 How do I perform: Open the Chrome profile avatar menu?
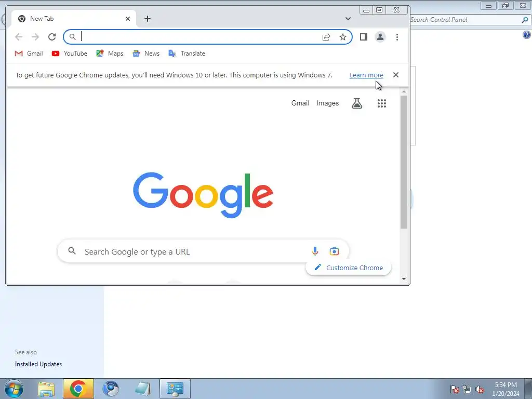pyautogui.click(x=380, y=37)
